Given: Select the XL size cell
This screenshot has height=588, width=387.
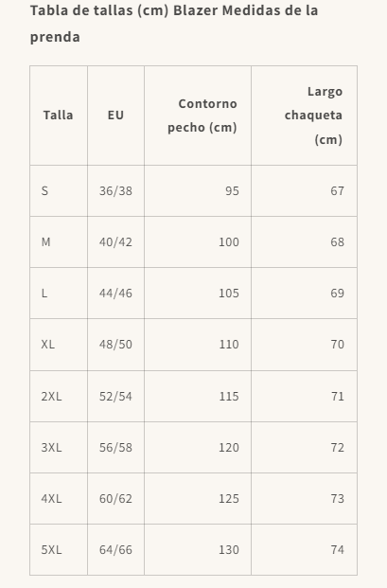Looking at the screenshot, I should pos(59,345).
